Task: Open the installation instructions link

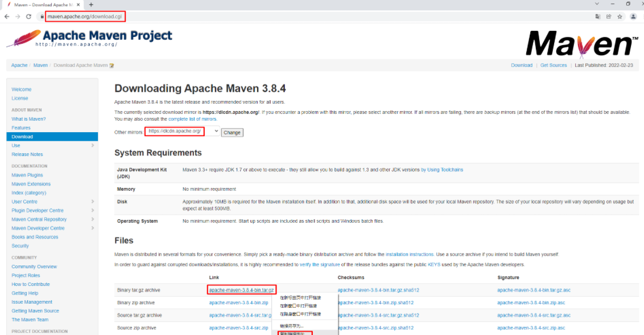Action: click(x=410, y=254)
